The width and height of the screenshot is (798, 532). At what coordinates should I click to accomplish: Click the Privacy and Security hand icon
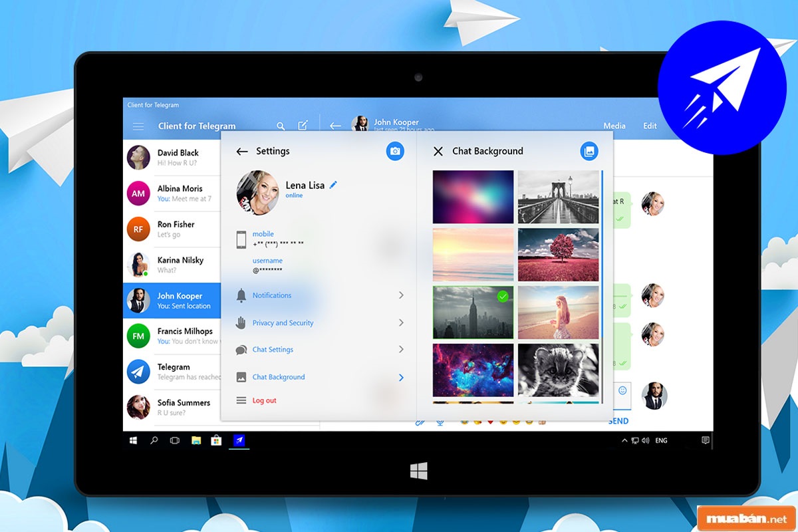pyautogui.click(x=241, y=323)
